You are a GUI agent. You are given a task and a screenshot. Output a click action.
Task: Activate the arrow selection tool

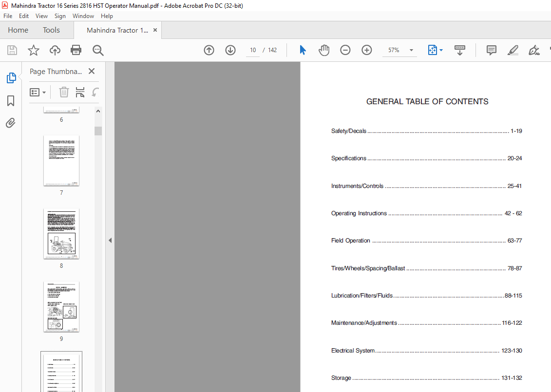[303, 50]
